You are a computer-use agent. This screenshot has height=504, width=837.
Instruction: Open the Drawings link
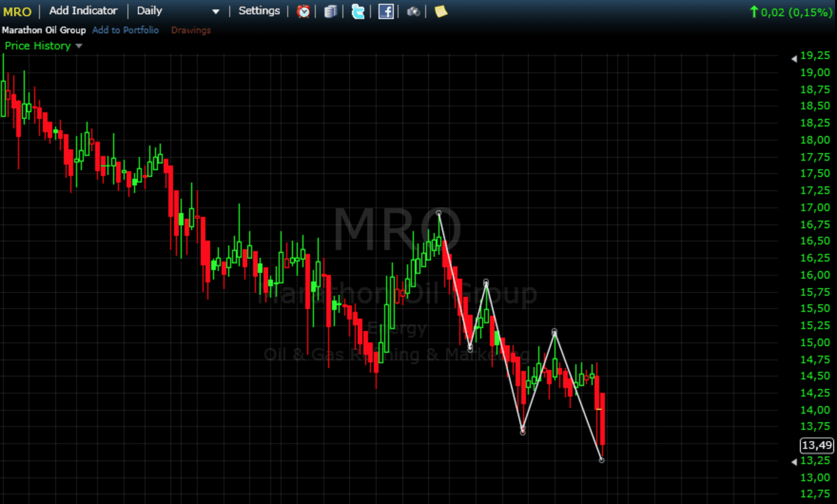click(x=191, y=30)
